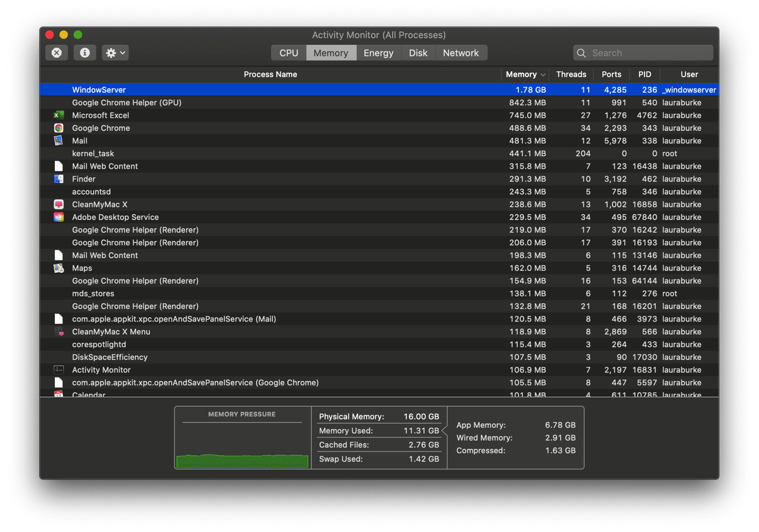Select the mds_stores process

tap(379, 293)
